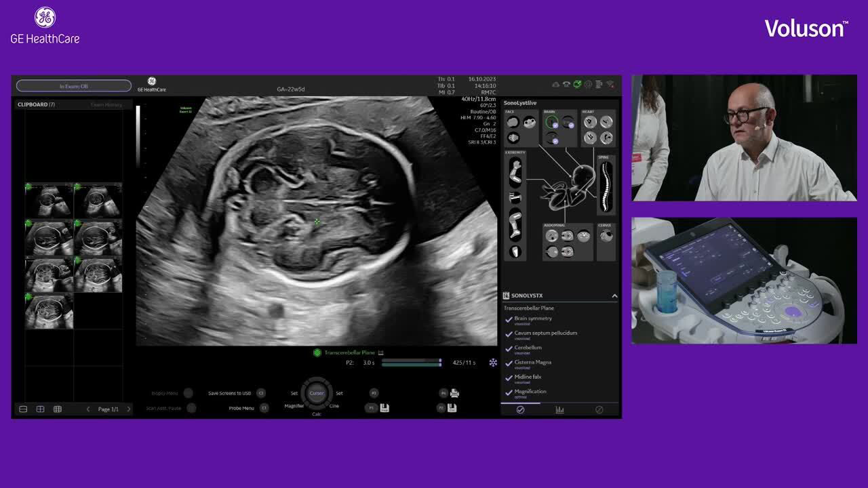Select the spine view in SonoLystlive
The image size is (868, 488).
tap(606, 186)
